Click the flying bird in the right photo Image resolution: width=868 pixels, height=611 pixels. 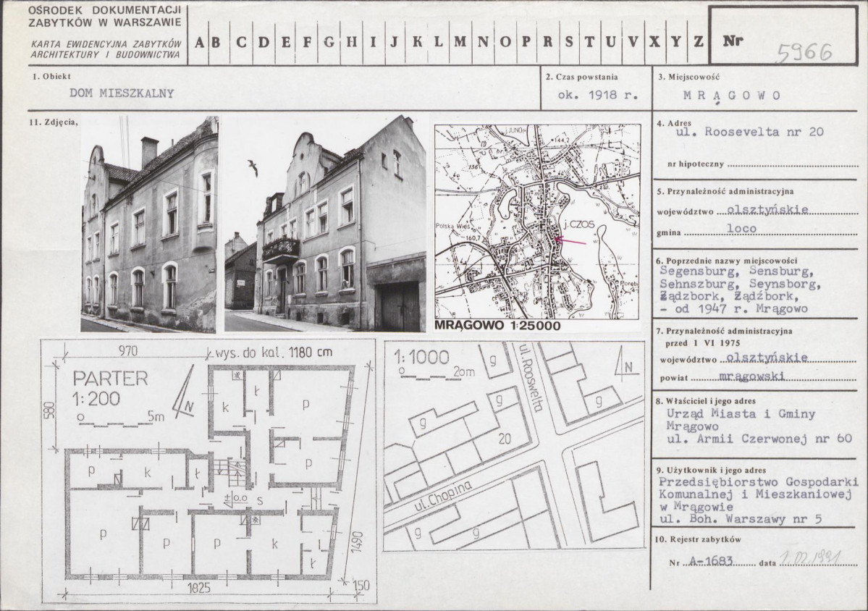click(x=253, y=167)
